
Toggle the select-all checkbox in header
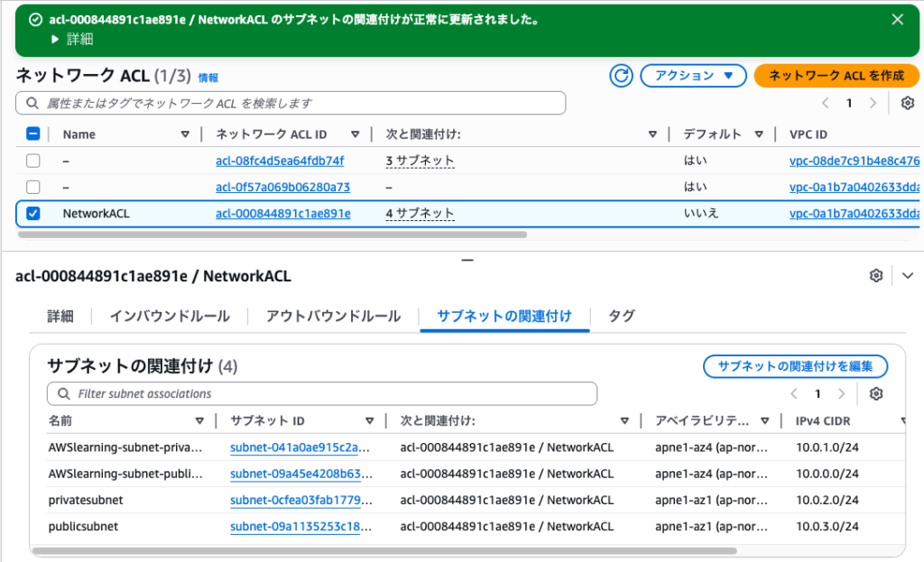click(x=33, y=134)
